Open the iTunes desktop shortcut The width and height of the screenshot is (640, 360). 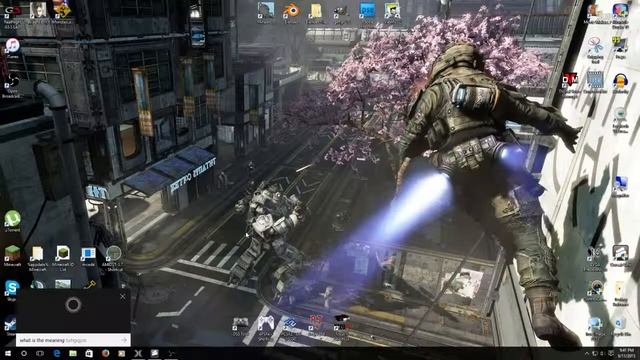coord(12,48)
